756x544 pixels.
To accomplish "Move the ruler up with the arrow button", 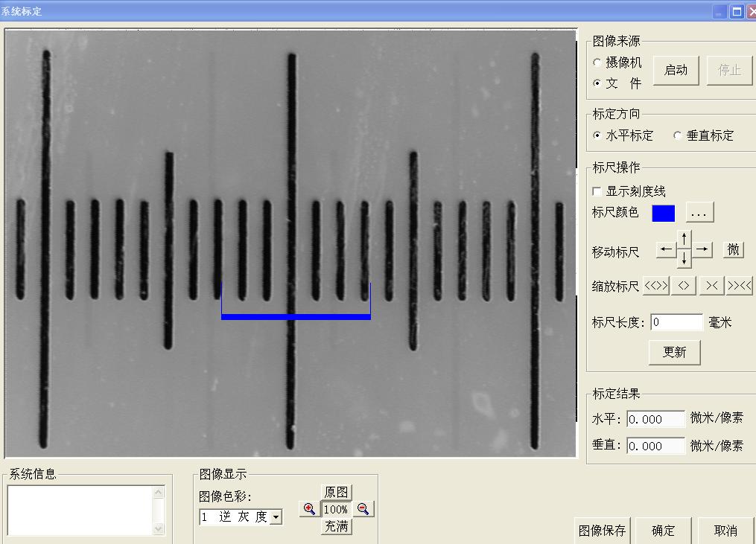I will pos(684,239).
